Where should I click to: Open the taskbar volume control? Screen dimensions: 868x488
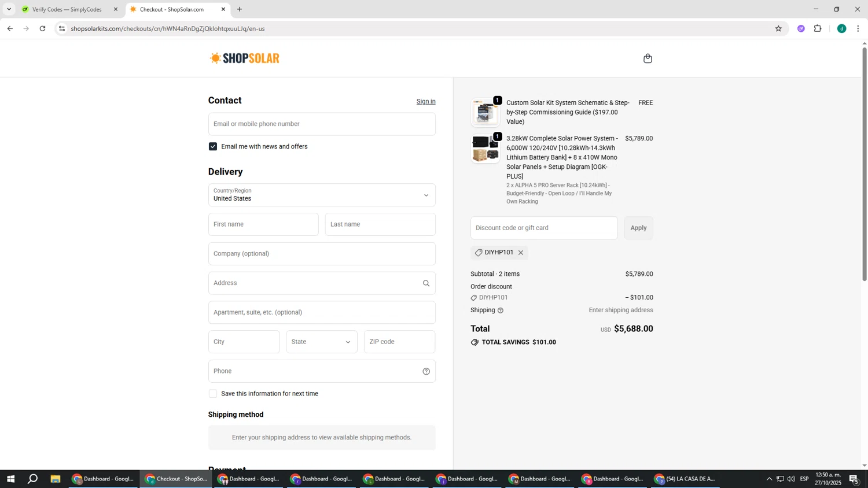tap(791, 479)
